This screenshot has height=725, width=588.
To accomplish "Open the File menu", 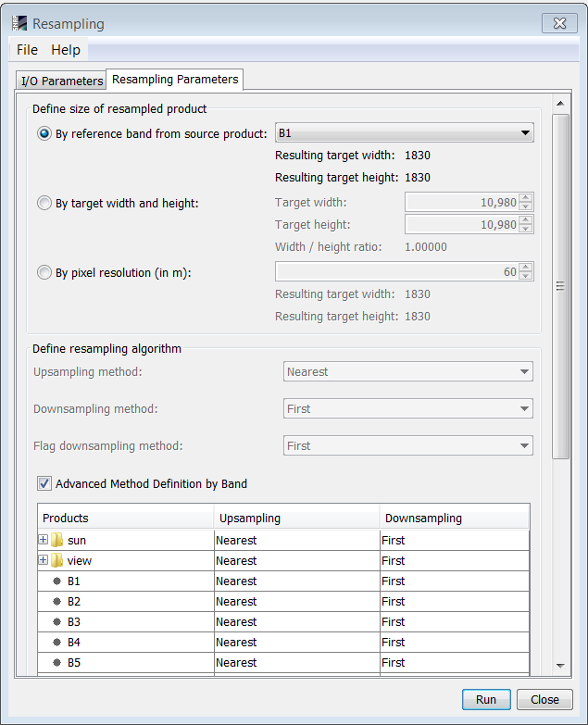I will (x=27, y=49).
